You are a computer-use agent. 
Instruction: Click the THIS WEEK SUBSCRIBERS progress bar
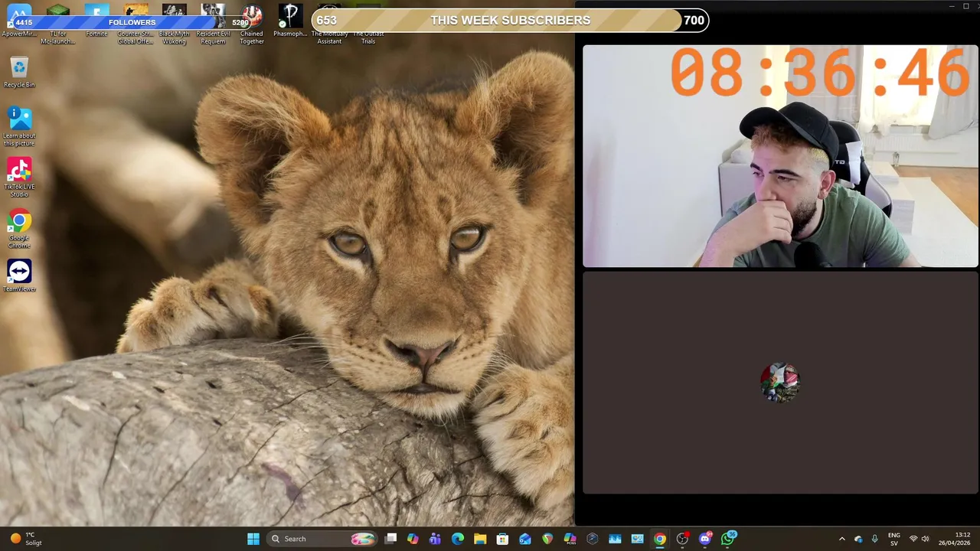point(510,21)
